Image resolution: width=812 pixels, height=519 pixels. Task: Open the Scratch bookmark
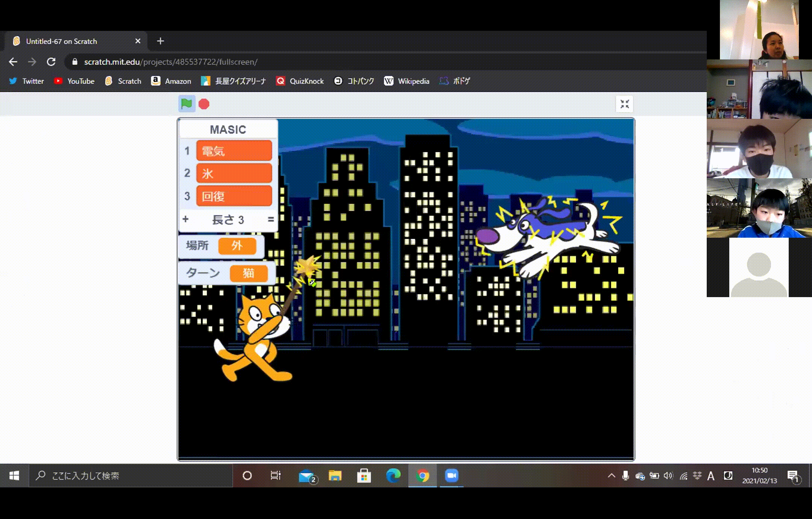tap(123, 81)
